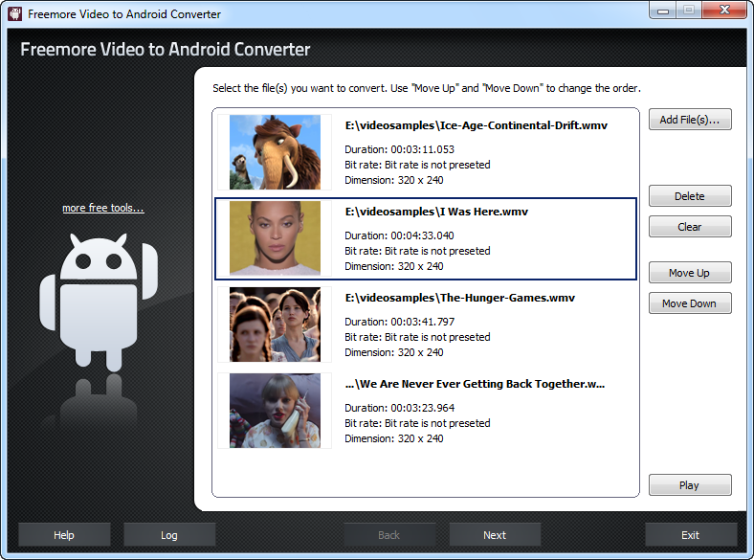
Task: Click '...\We Are Never Ever Getting Back Together' title
Action: pyautogui.click(x=476, y=384)
